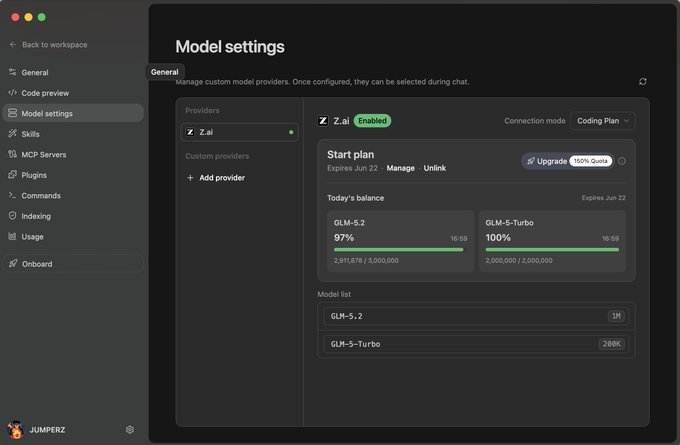Go to General settings section
This screenshot has height=445, width=680.
point(73,72)
